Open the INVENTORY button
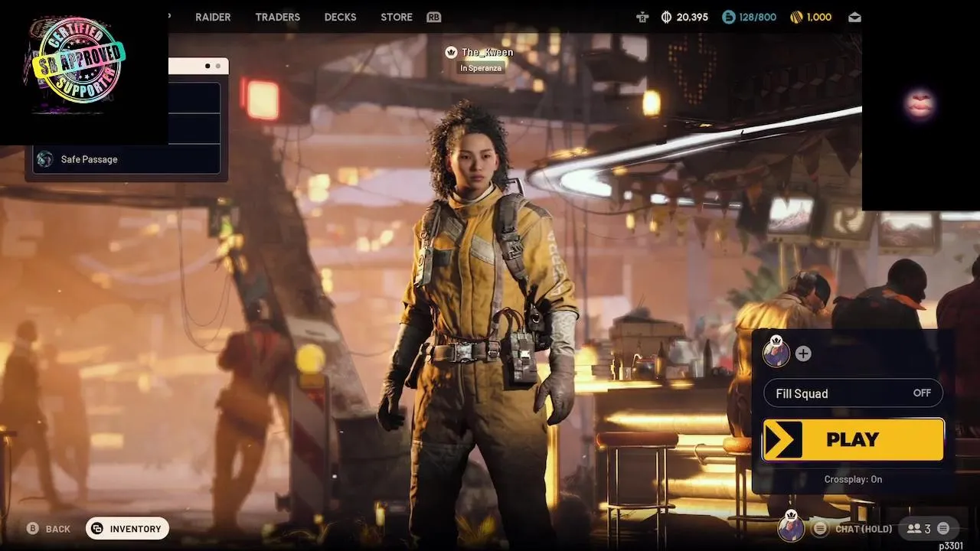Screen dimensions: 980x551 click(x=127, y=529)
